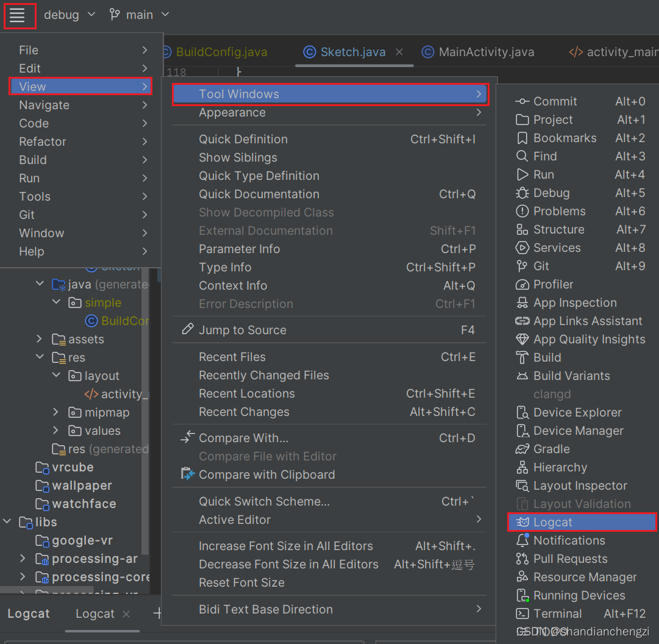Open the File menu

tap(80, 50)
